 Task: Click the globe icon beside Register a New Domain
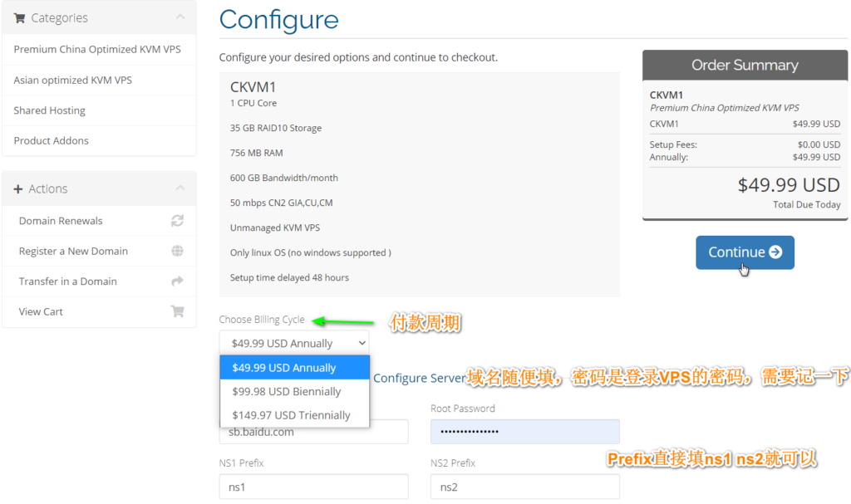pyautogui.click(x=178, y=251)
